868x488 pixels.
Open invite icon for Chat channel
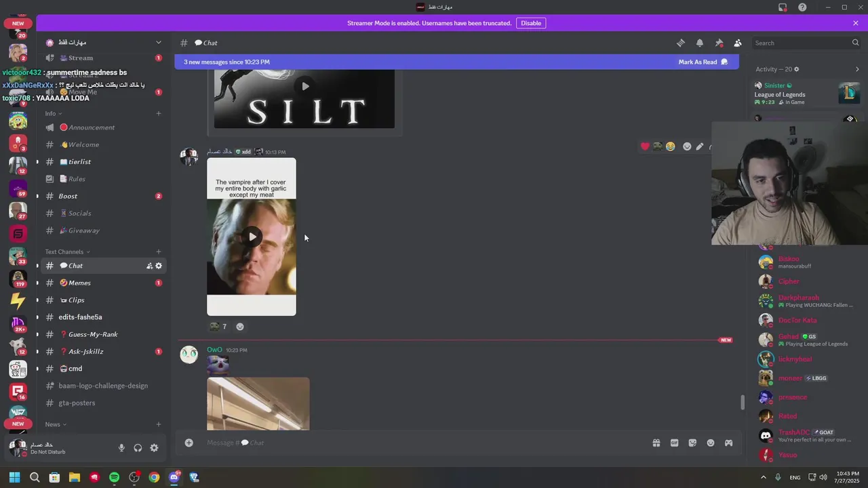coord(149,266)
